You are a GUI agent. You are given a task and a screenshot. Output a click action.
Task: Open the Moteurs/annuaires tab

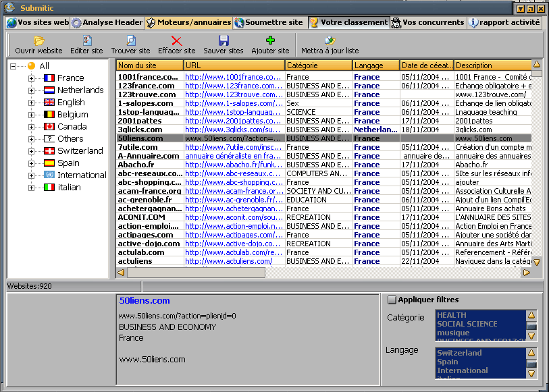[x=188, y=23]
